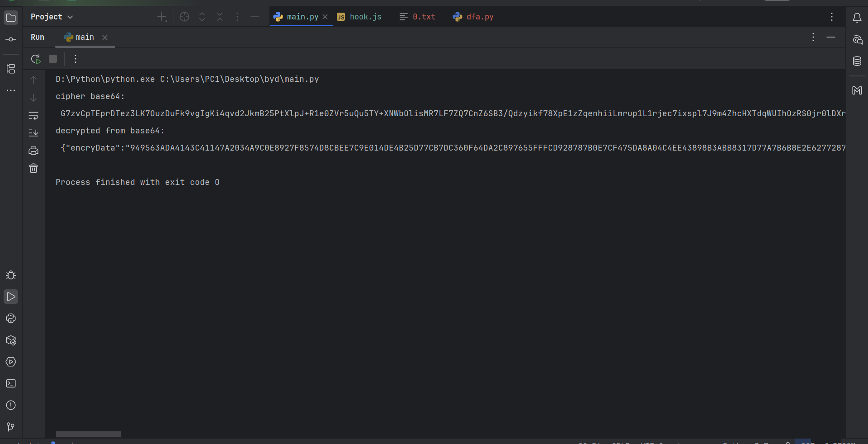
Task: Add new file in Project panel
Action: pyautogui.click(x=162, y=17)
